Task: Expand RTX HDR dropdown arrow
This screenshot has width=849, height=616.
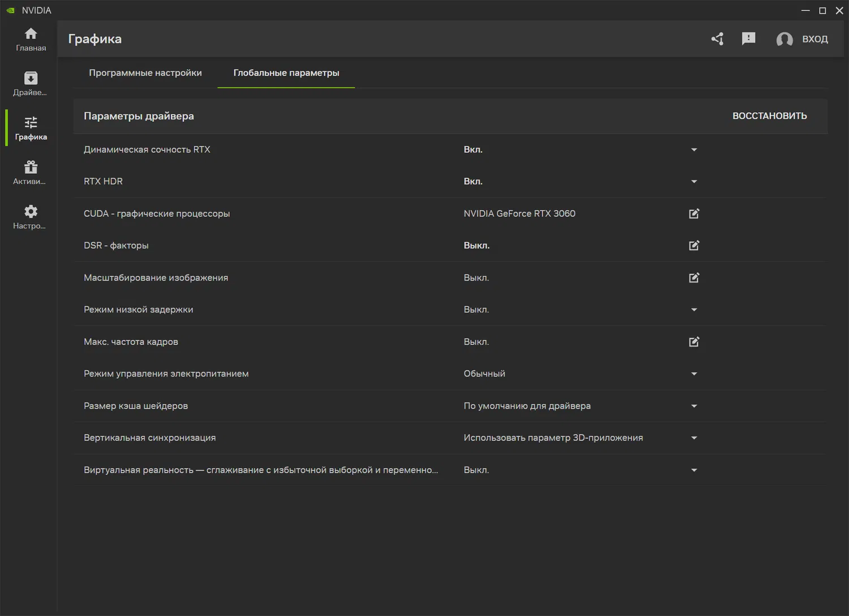Action: pos(694,182)
